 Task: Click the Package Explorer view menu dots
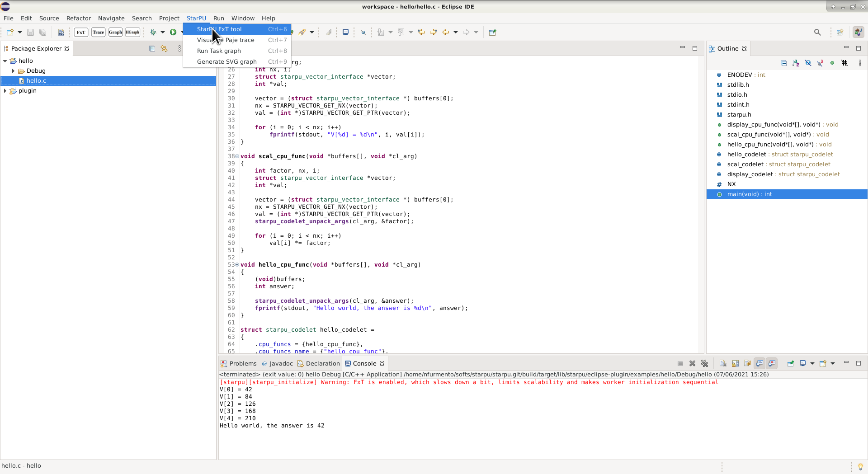tap(179, 48)
